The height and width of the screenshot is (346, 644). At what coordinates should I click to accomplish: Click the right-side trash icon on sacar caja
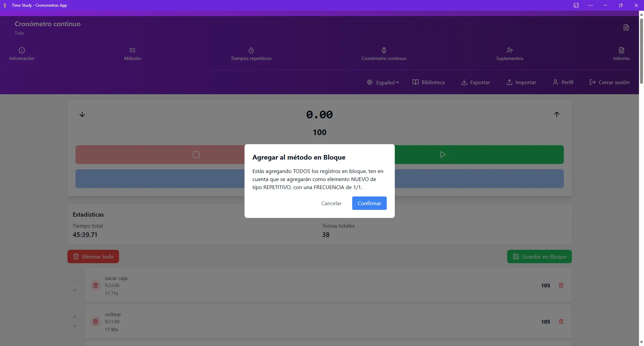click(561, 285)
